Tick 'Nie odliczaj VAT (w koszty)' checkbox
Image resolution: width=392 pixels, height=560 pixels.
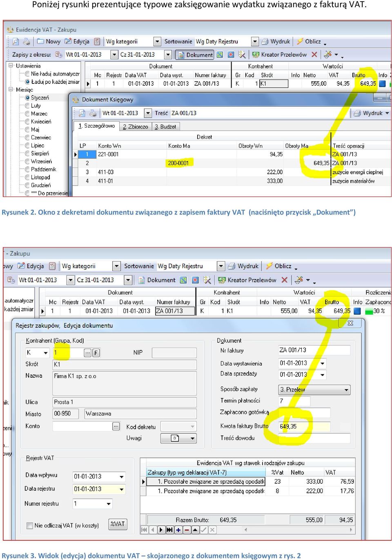click(x=29, y=526)
